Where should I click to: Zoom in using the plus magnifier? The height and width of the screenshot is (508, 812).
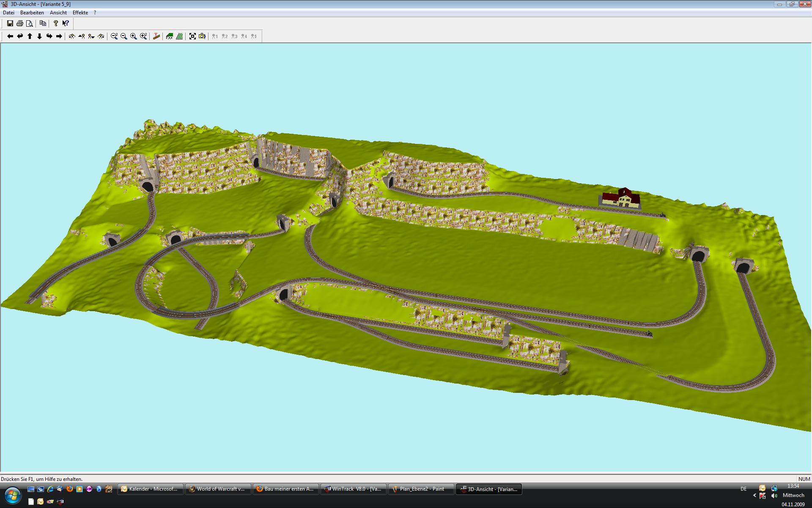[x=134, y=36]
